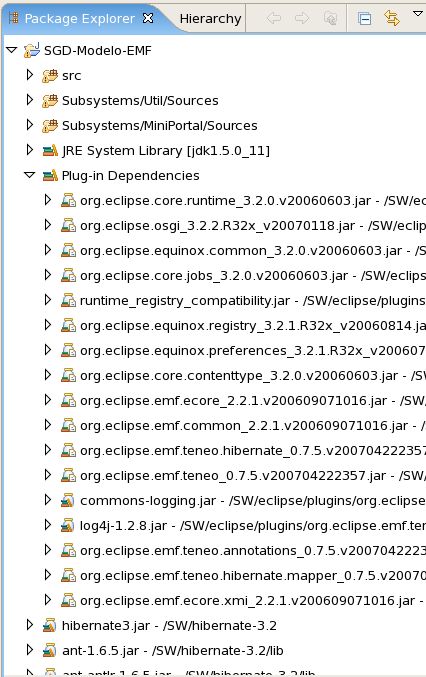This screenshot has height=677, width=426.
Task: Click the log4j-1.2.8.jar icon
Action: pyautogui.click(x=68, y=525)
